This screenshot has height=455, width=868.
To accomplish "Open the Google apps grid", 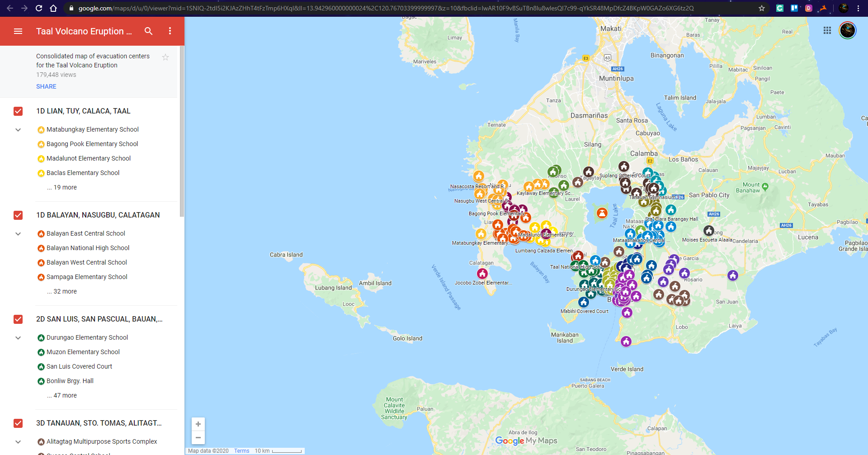I will click(827, 30).
